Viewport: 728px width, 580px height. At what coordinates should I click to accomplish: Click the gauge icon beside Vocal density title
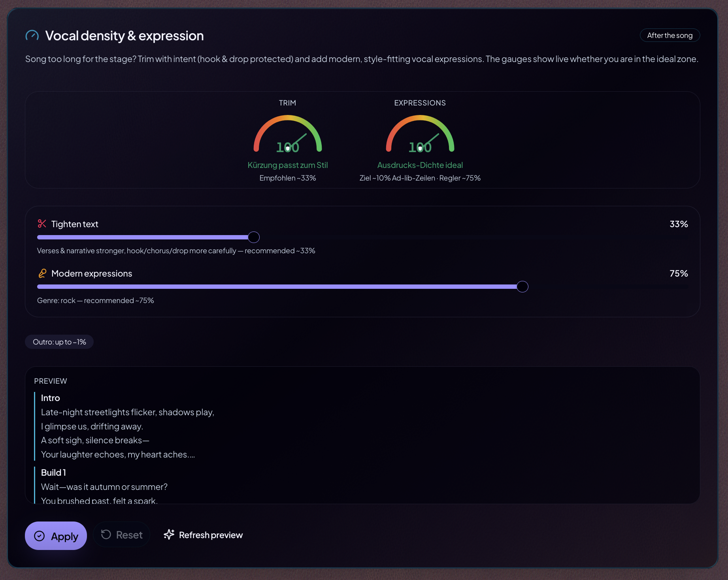click(x=32, y=36)
